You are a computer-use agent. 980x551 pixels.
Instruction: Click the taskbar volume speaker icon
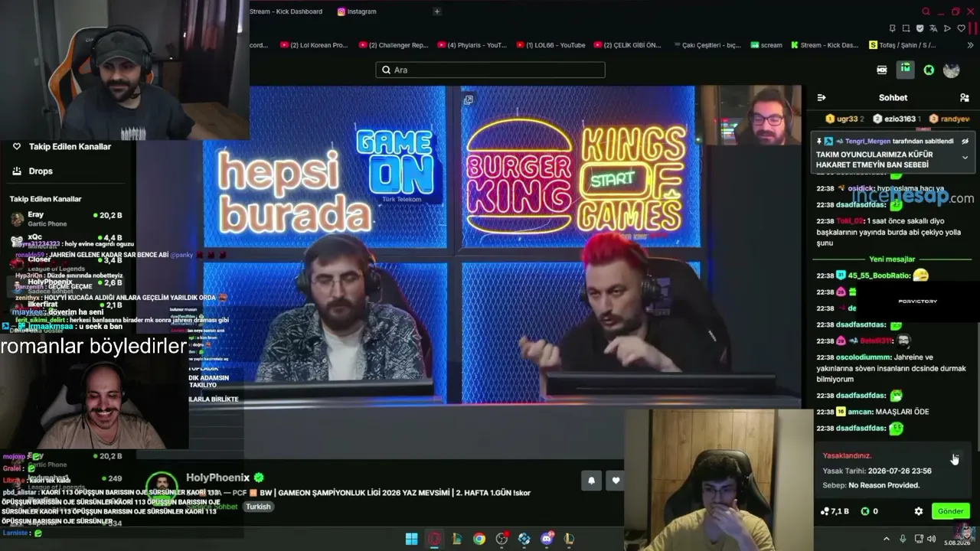(x=932, y=539)
